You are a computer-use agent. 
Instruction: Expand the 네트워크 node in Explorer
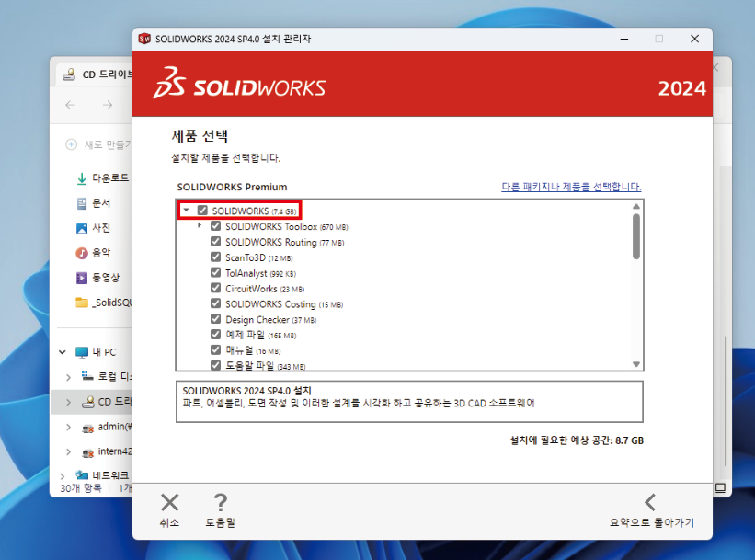point(63,476)
